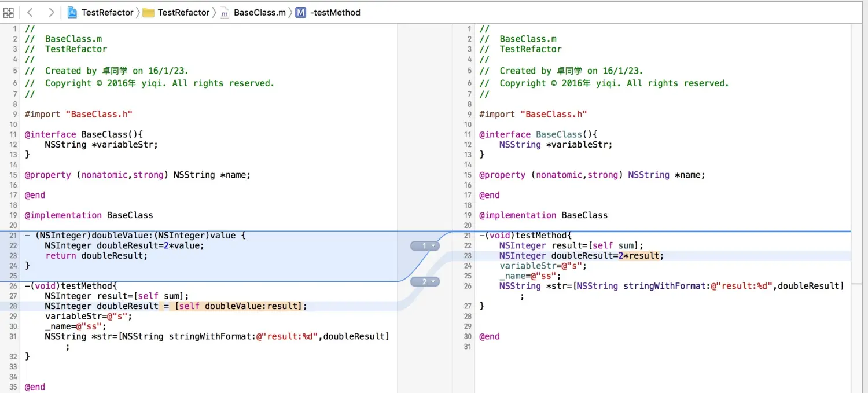Click 'stringWithFormat' line in the left pane
Screen dimensions: 868x393
click(x=217, y=336)
